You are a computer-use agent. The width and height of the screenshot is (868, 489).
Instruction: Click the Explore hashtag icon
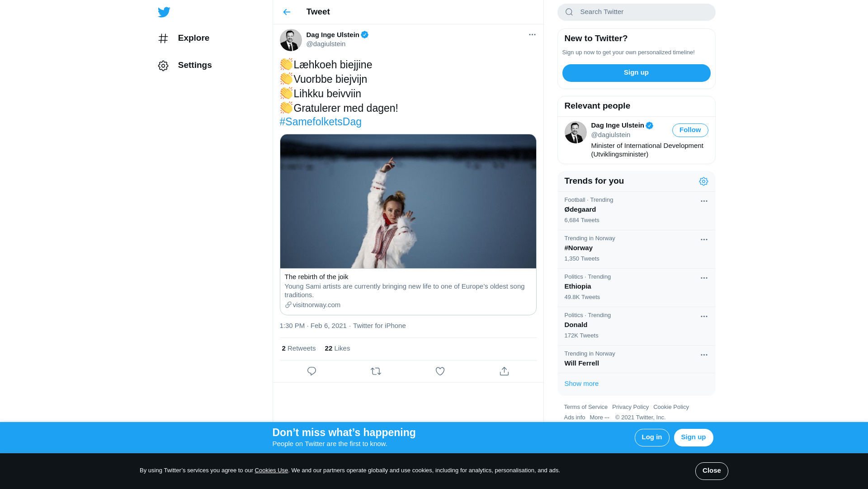[163, 38]
